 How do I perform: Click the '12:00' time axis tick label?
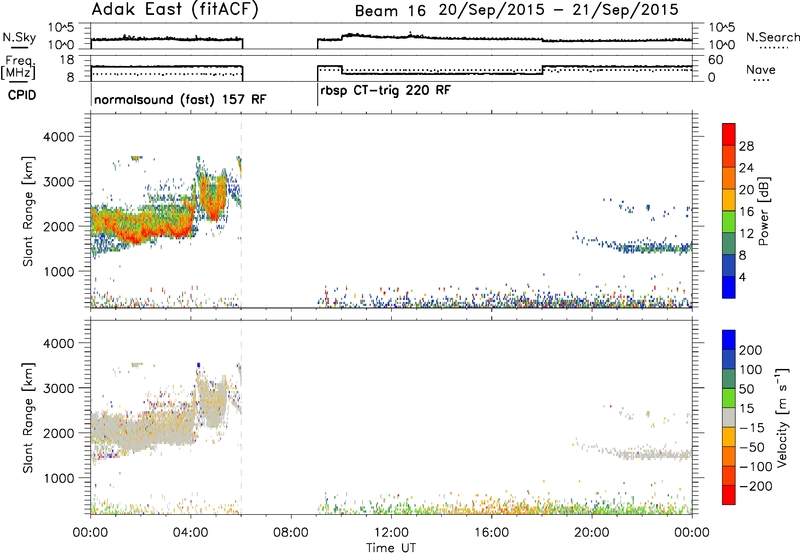pos(391,533)
